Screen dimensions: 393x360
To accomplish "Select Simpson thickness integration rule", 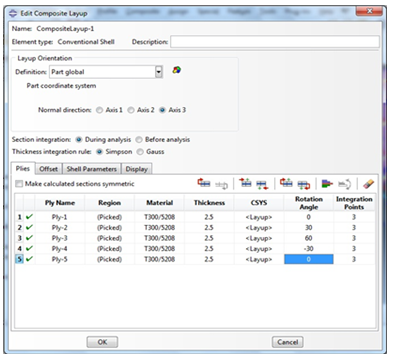I will click(99, 152).
